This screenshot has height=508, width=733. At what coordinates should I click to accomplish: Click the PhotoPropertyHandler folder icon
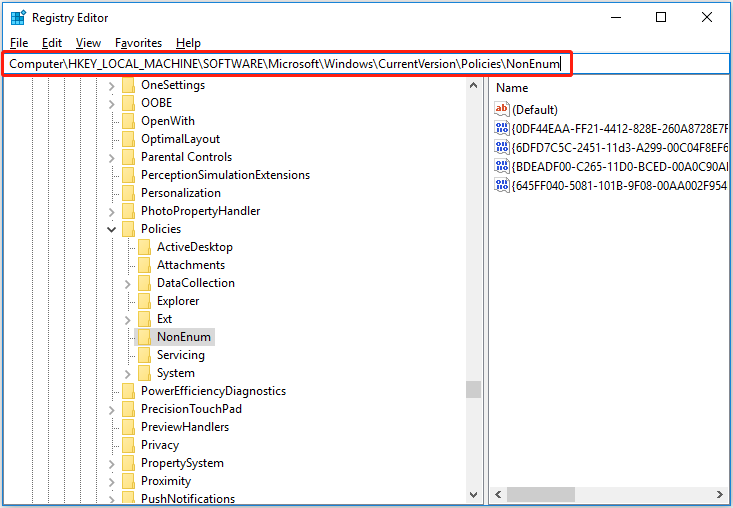128,211
